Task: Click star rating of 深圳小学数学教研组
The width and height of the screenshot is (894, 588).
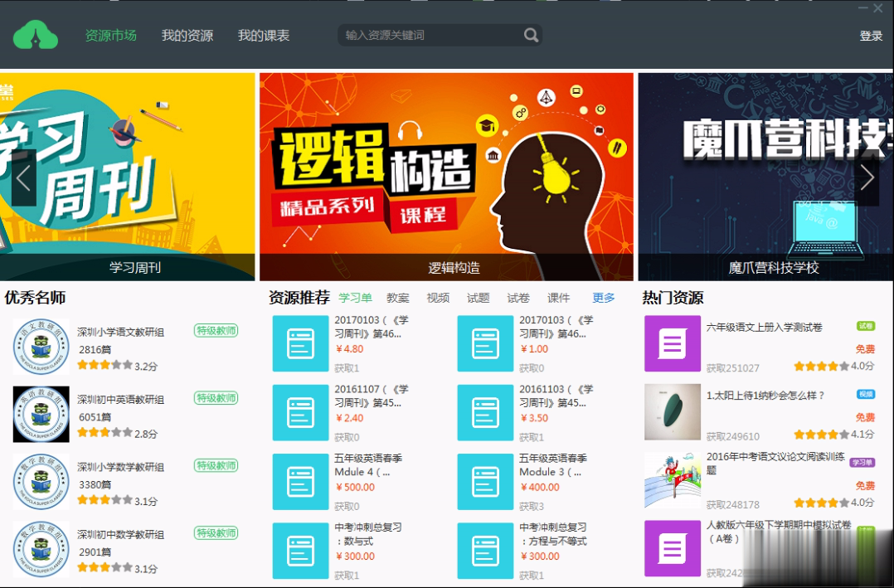Action: pyautogui.click(x=104, y=500)
